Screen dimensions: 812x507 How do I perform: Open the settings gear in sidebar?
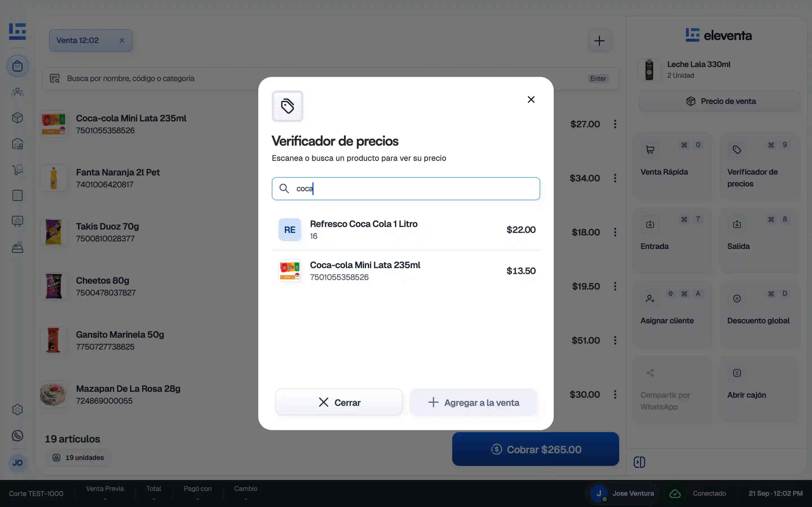coord(17,410)
